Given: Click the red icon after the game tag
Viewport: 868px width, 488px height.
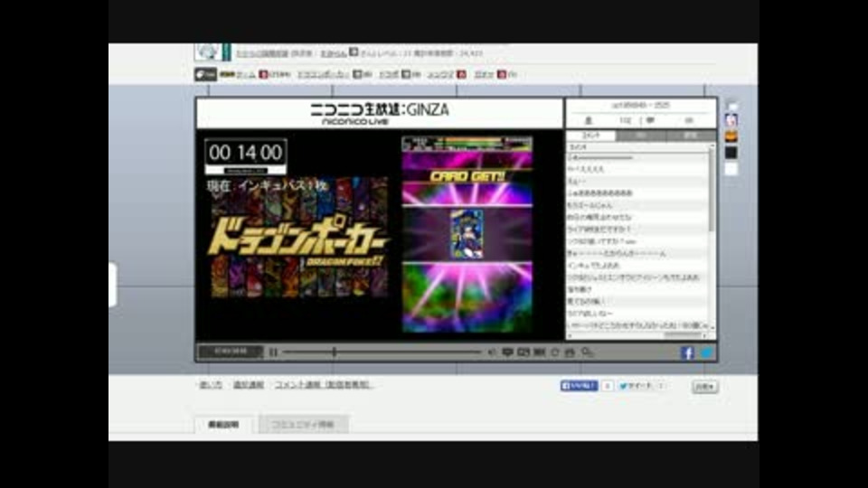Looking at the screenshot, I should [x=263, y=74].
